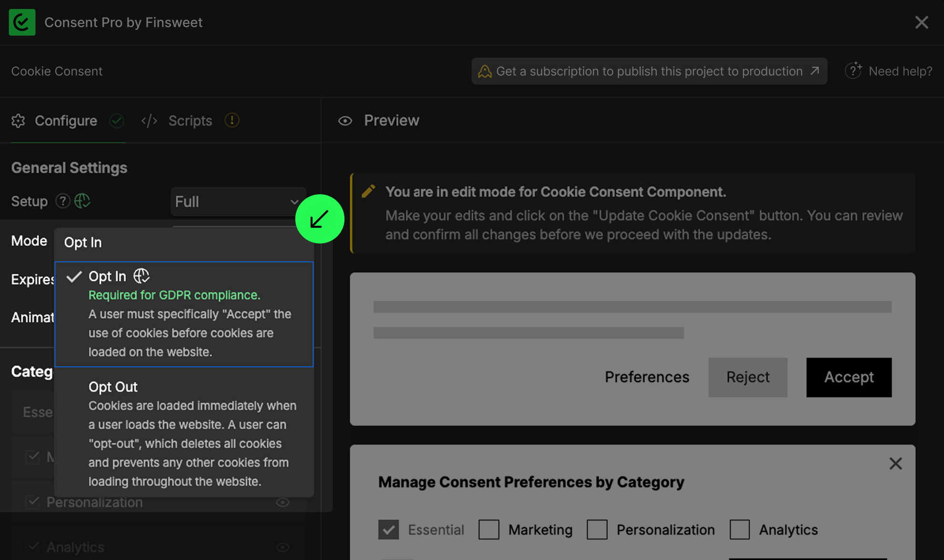This screenshot has width=944, height=560.
Task: Open the subscription publish banner link
Action: (x=649, y=71)
